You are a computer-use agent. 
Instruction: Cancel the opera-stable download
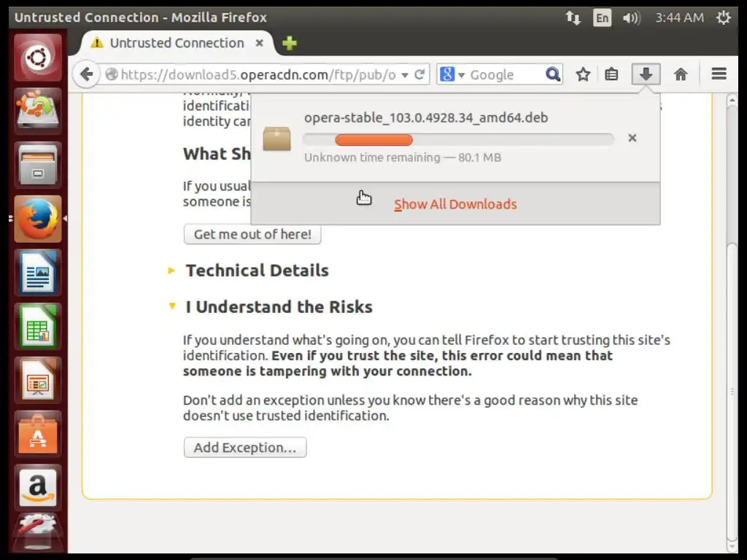[632, 138]
